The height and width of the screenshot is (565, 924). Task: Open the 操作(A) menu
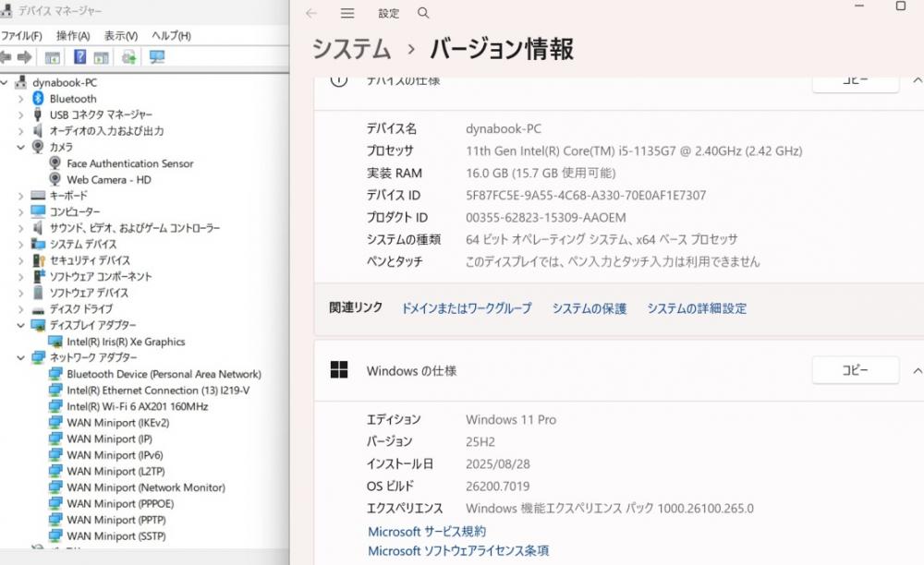[73, 35]
